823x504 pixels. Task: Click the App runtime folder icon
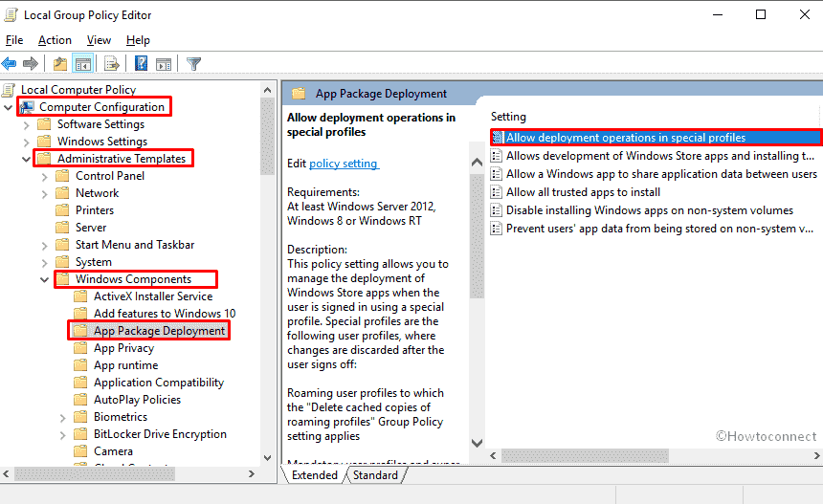coord(80,365)
